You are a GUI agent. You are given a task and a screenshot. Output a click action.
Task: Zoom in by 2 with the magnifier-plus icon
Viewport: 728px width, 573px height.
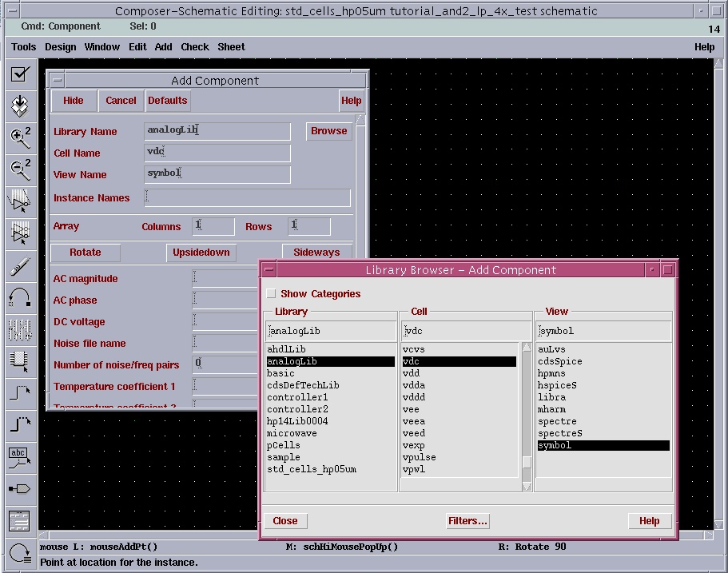tap(20, 138)
